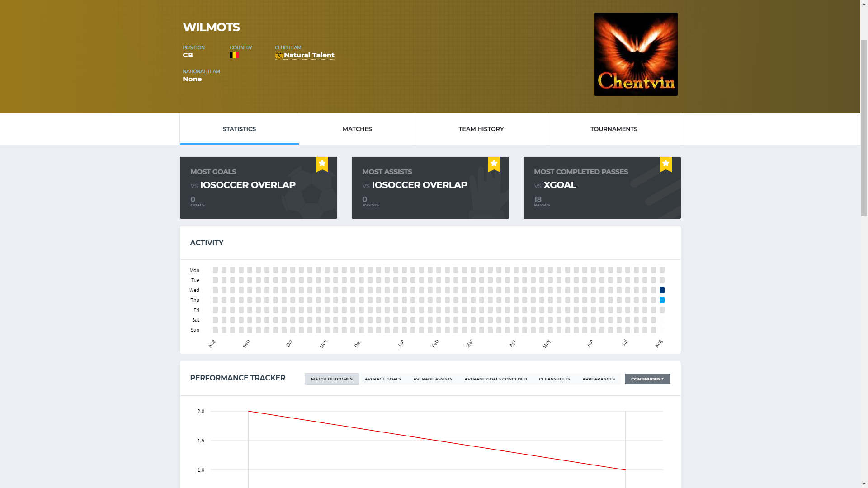
Task: Click the dark blue Wednesday activity square
Action: (x=662, y=290)
